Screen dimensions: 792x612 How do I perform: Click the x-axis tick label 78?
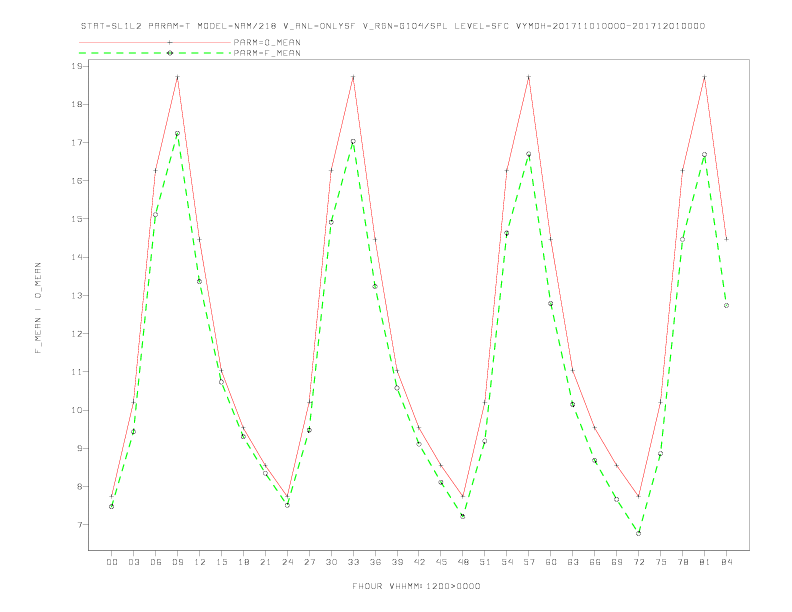coord(682,562)
